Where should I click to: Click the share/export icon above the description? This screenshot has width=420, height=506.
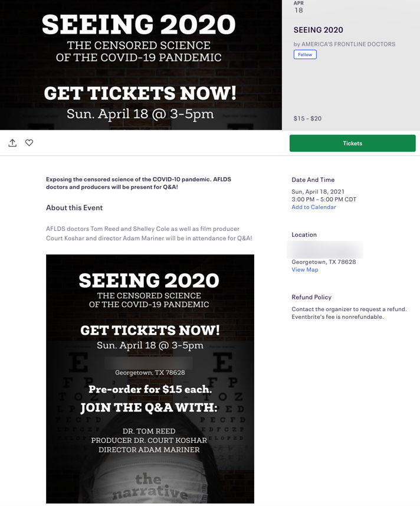[12, 143]
